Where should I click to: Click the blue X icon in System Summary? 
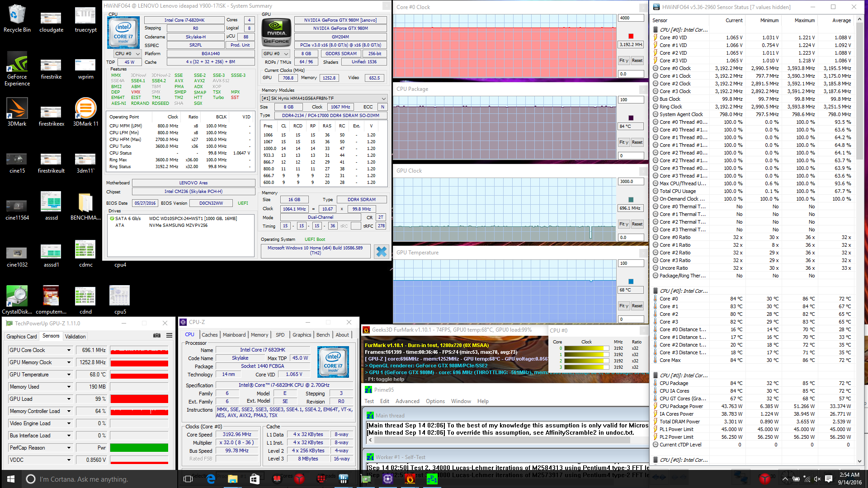[x=381, y=252]
